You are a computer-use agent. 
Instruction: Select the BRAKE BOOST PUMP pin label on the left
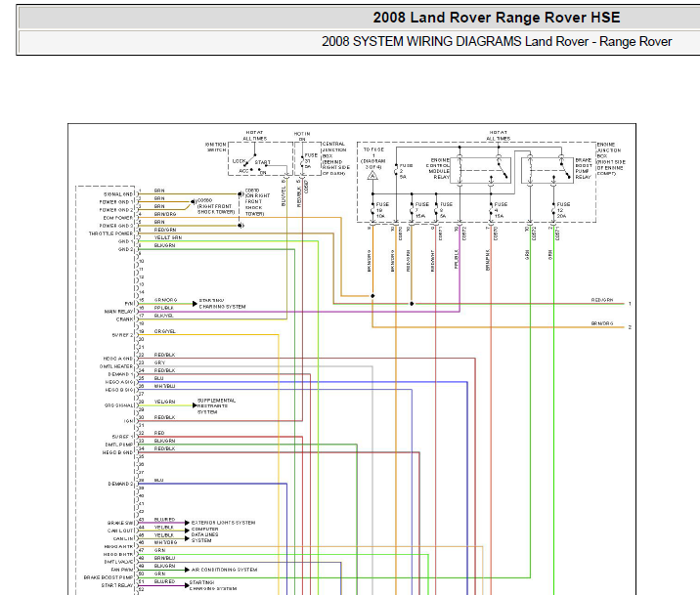point(109,577)
